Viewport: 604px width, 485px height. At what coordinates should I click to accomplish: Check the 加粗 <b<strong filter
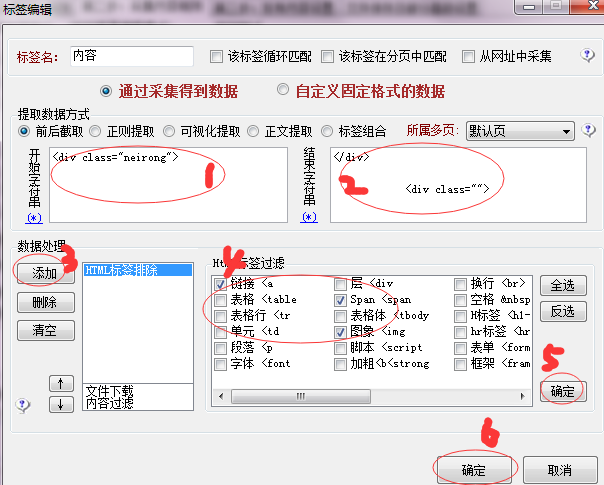340,364
